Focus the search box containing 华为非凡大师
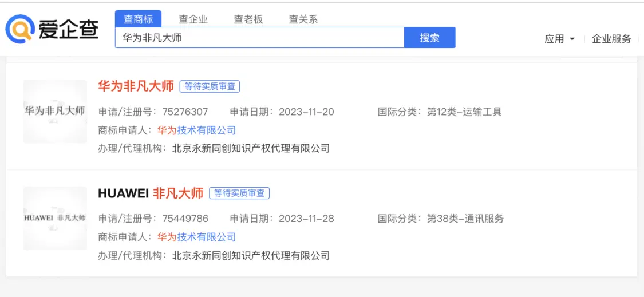The height and width of the screenshot is (297, 644). [259, 38]
